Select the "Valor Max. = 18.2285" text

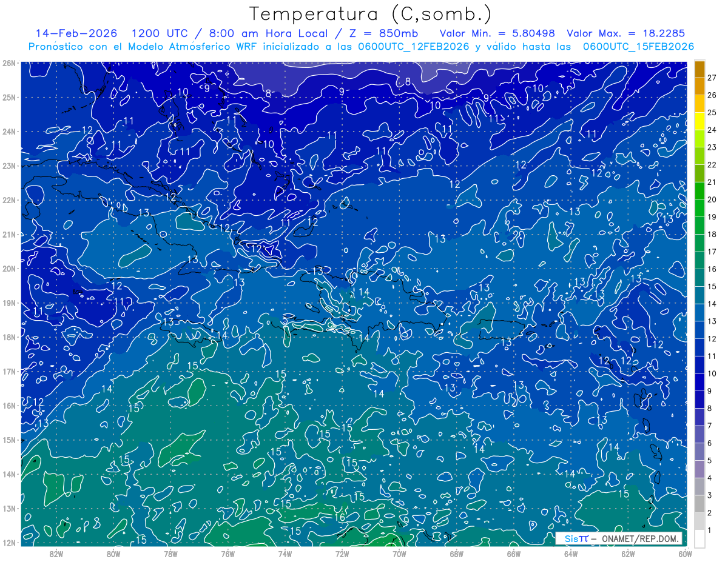coord(625,33)
